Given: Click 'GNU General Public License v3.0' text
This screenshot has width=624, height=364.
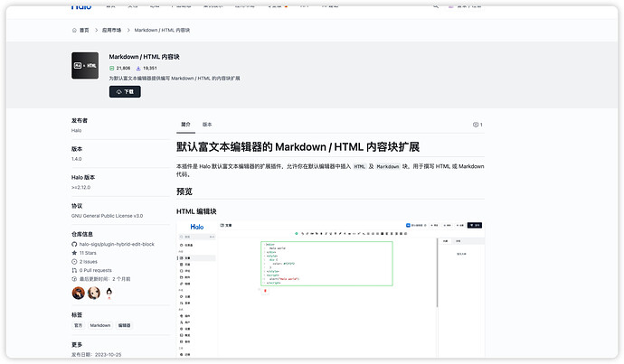Looking at the screenshot, I should pos(107,216).
